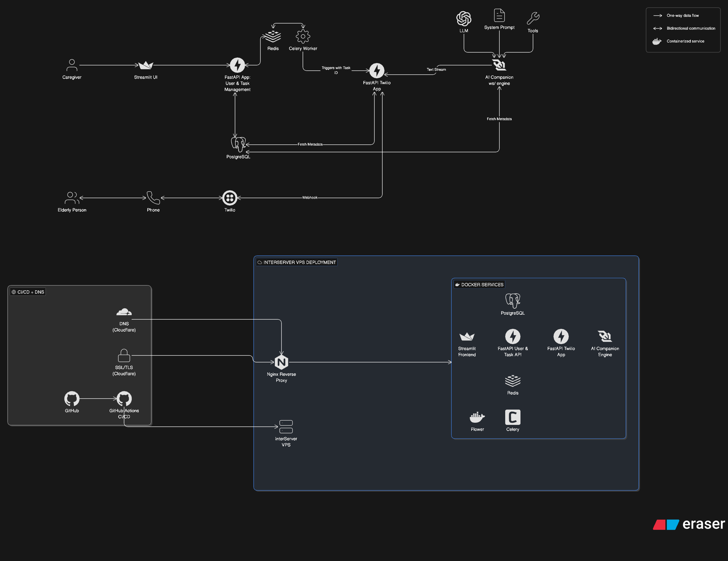Select the top FastAPI Twilio App icon
The image size is (728, 561).
(377, 70)
